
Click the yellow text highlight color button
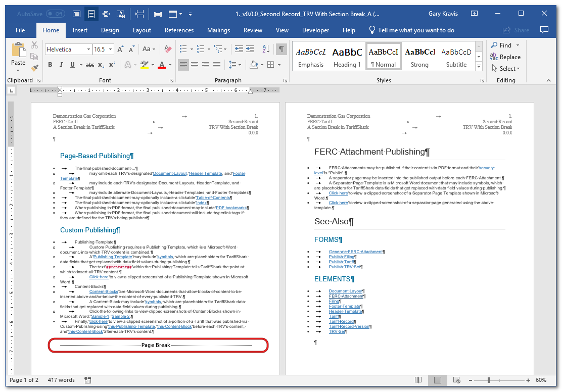coord(145,65)
